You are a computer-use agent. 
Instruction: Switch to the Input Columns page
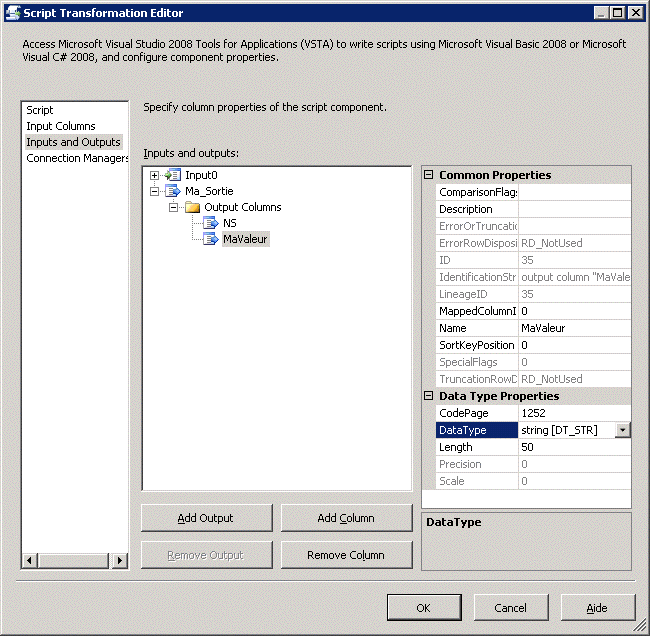(x=61, y=126)
